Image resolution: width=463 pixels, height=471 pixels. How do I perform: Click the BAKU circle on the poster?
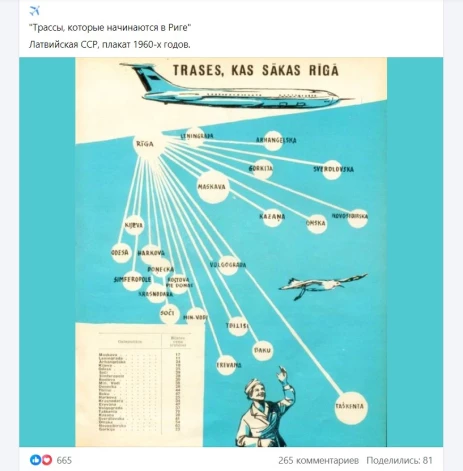(263, 351)
